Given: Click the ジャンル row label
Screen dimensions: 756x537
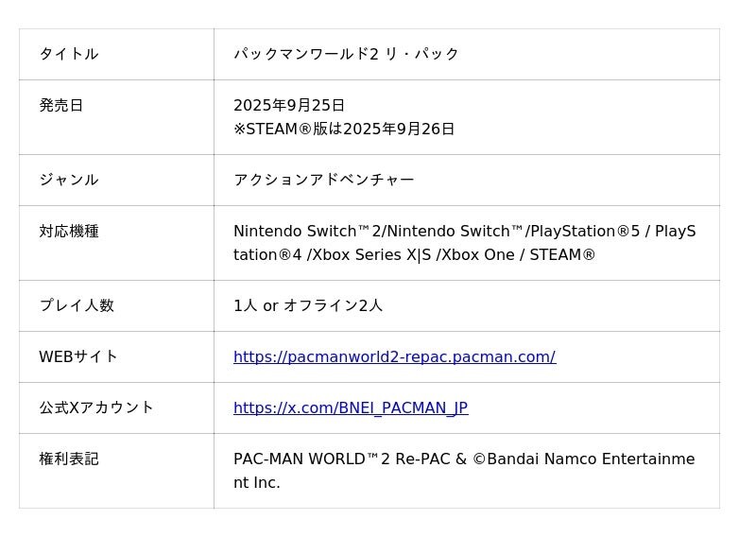Looking at the screenshot, I should 68,180.
